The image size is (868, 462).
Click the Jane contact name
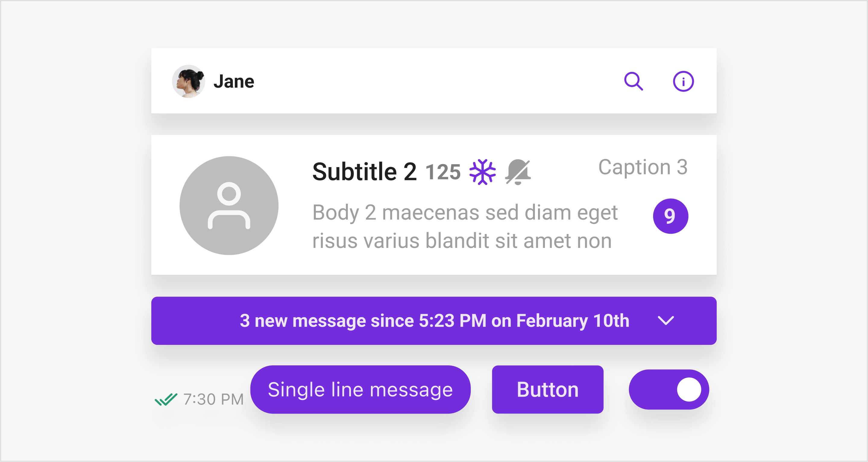(x=234, y=82)
